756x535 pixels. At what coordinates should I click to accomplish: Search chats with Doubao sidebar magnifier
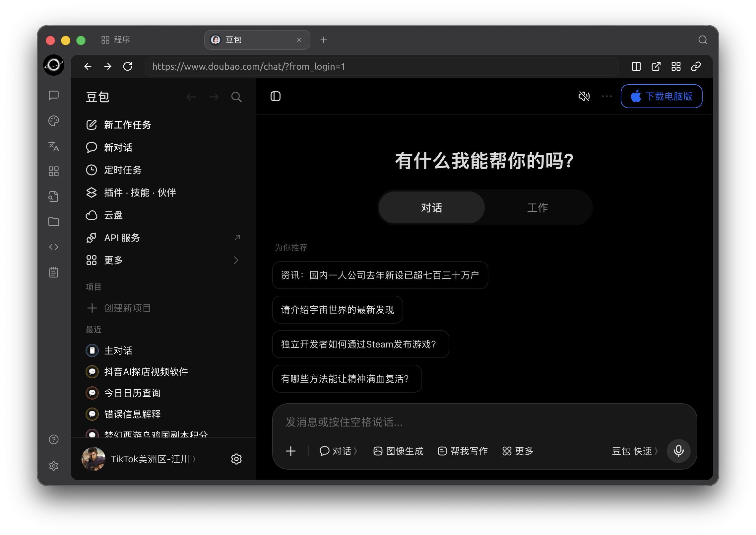click(x=236, y=97)
